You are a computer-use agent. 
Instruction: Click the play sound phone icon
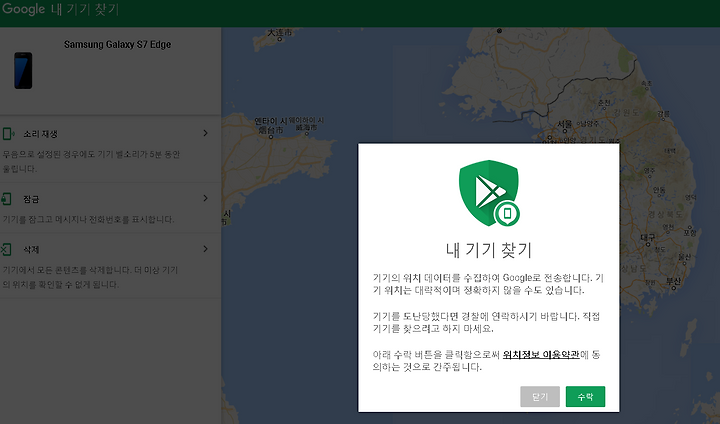click(8, 134)
